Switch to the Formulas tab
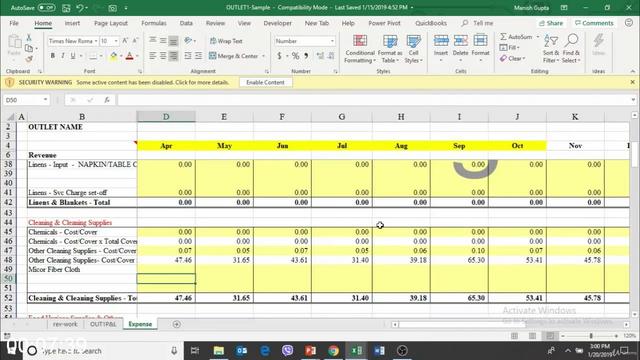This screenshot has width=640, height=360. tap(153, 23)
